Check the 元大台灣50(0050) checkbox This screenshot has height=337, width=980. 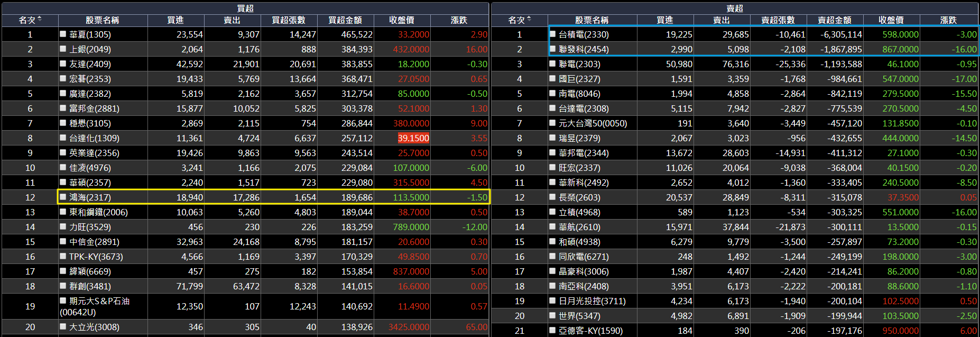[x=552, y=123]
